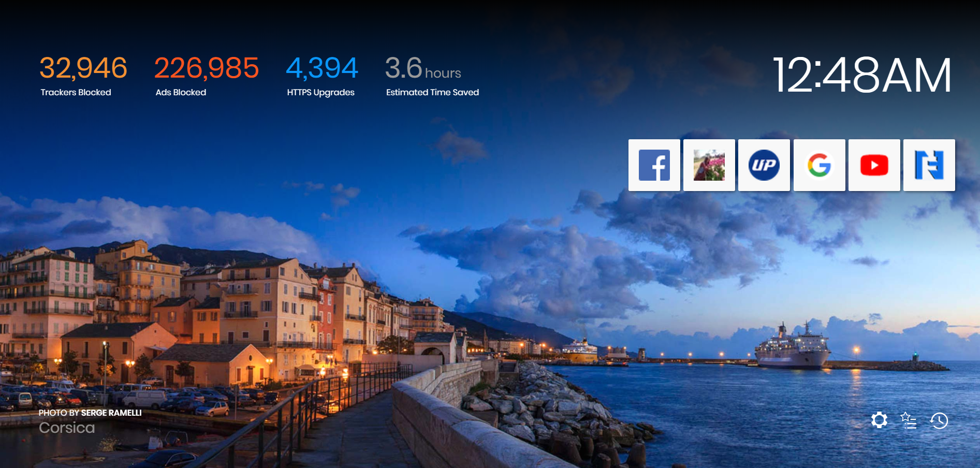
Task: Click the 226,985 Ads Blocked count
Action: (x=207, y=68)
